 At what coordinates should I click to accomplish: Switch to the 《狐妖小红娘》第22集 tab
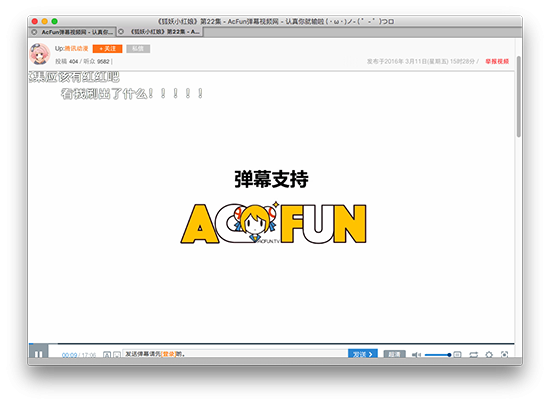point(165,32)
